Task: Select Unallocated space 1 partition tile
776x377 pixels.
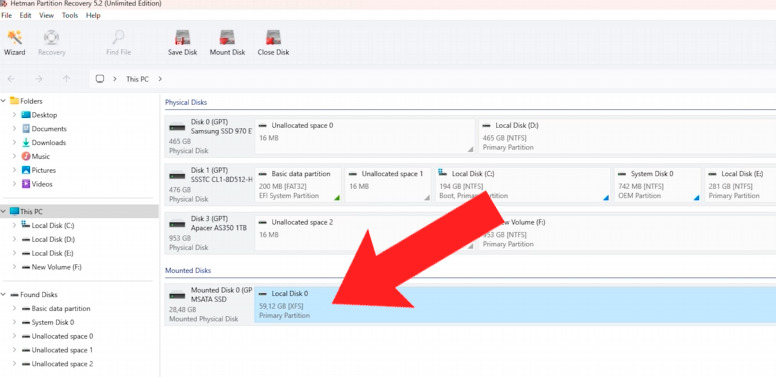Action: 388,185
